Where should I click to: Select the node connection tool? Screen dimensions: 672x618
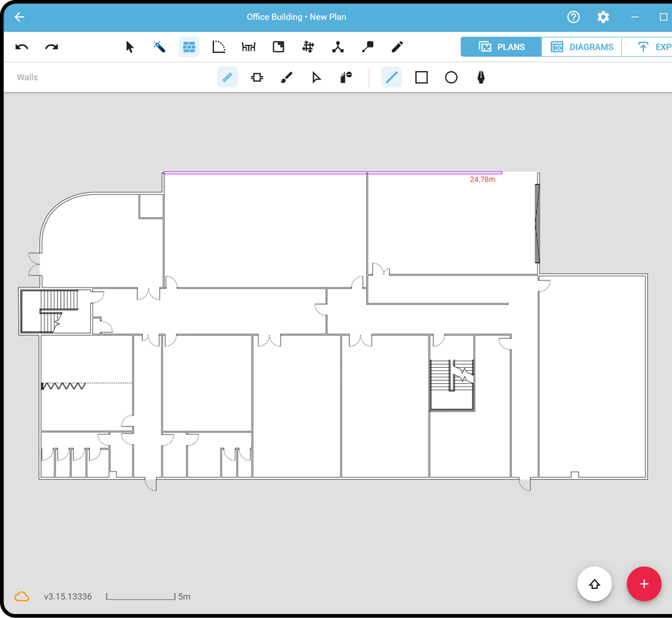[338, 47]
